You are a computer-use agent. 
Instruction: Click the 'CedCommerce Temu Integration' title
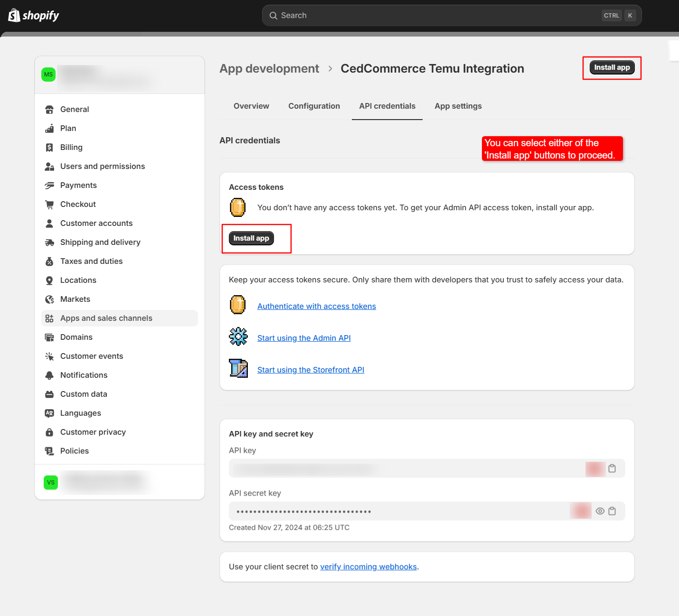coord(433,69)
